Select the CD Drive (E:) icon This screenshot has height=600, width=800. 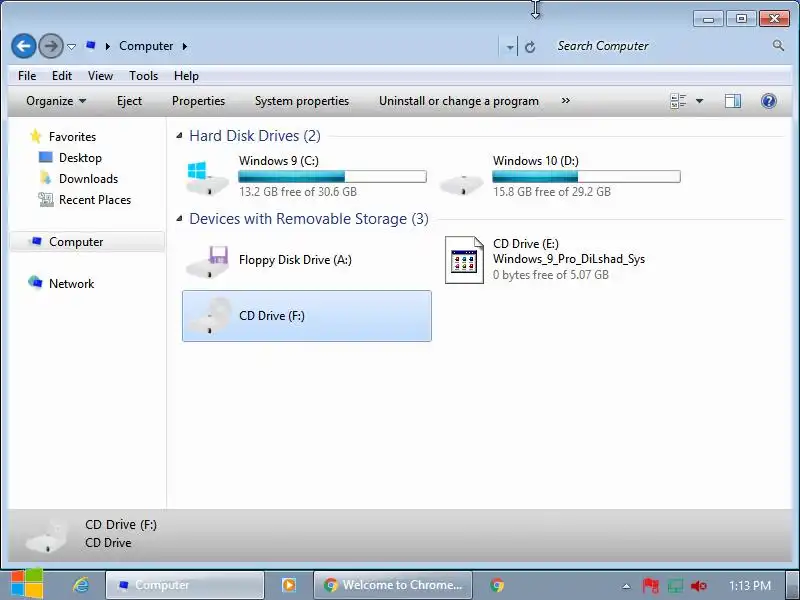click(x=464, y=260)
